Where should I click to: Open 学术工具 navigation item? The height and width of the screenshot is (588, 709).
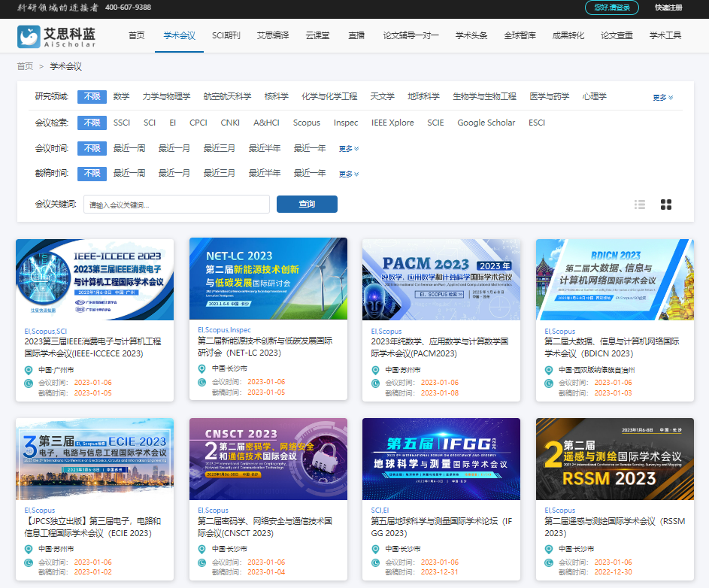click(665, 35)
